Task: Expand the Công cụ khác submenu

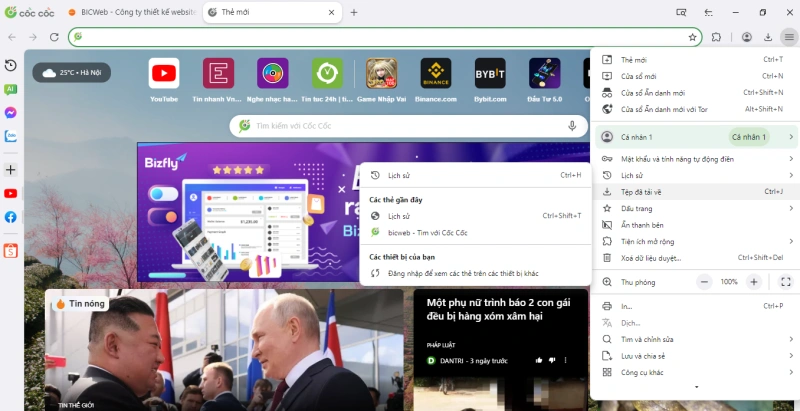Action: [x=694, y=373]
